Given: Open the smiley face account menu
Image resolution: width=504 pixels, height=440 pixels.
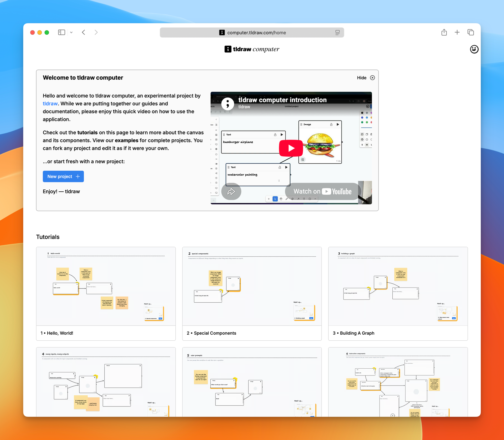Looking at the screenshot, I should pyautogui.click(x=474, y=49).
